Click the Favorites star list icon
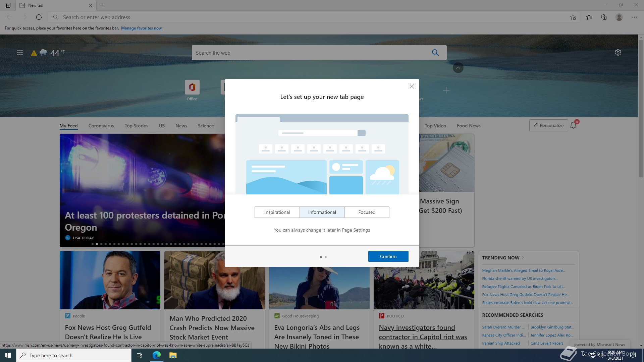 (589, 17)
